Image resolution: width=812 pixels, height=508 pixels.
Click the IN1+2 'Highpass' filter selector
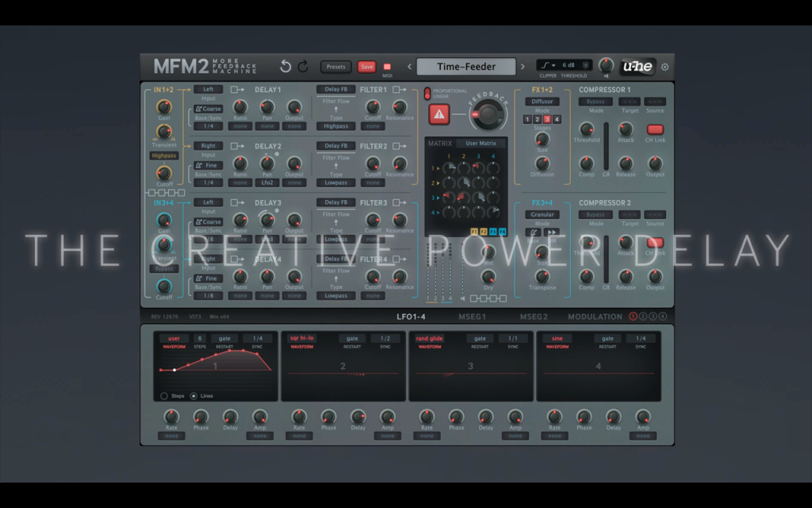coord(164,156)
